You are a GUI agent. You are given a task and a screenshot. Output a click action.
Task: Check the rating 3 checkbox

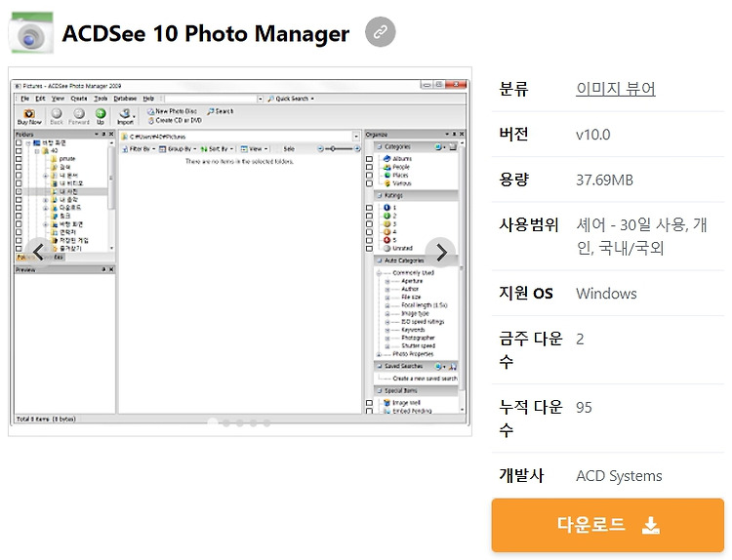pyautogui.click(x=369, y=224)
